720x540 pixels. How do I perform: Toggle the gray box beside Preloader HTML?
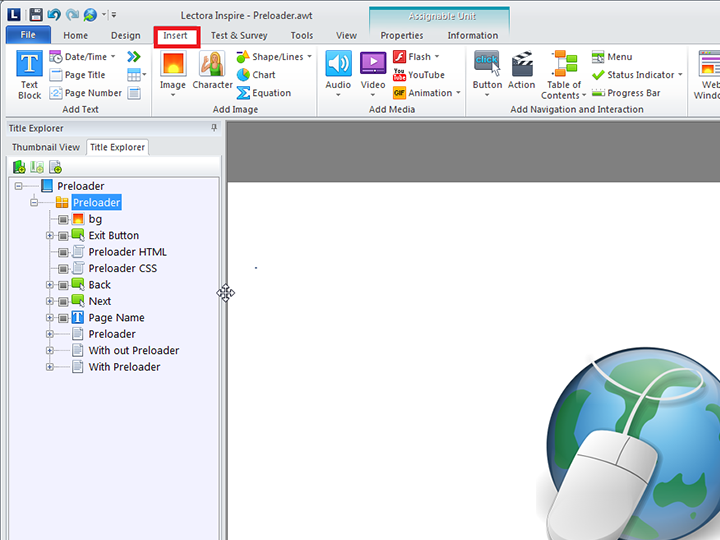pos(62,252)
